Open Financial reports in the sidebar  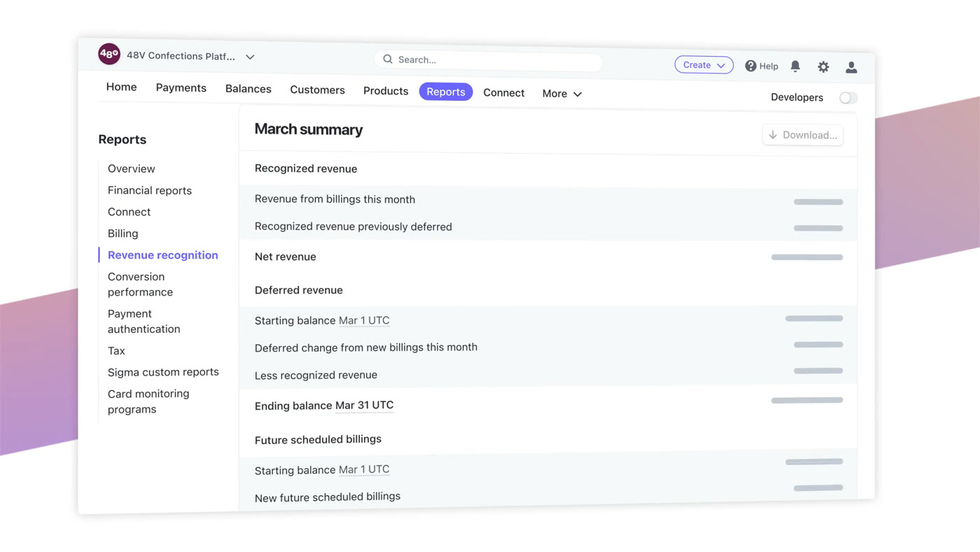(x=149, y=191)
